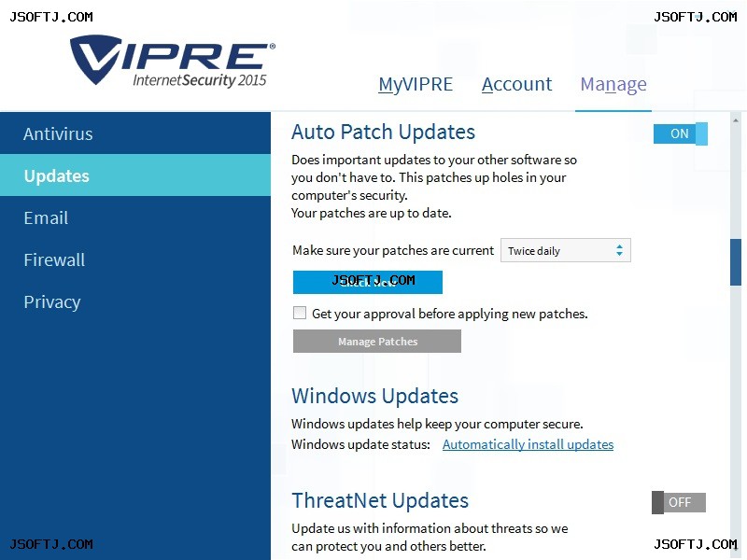Viewport: 747px width, 560px height.
Task: Open the Twice daily frequency dropdown
Action: (x=566, y=250)
